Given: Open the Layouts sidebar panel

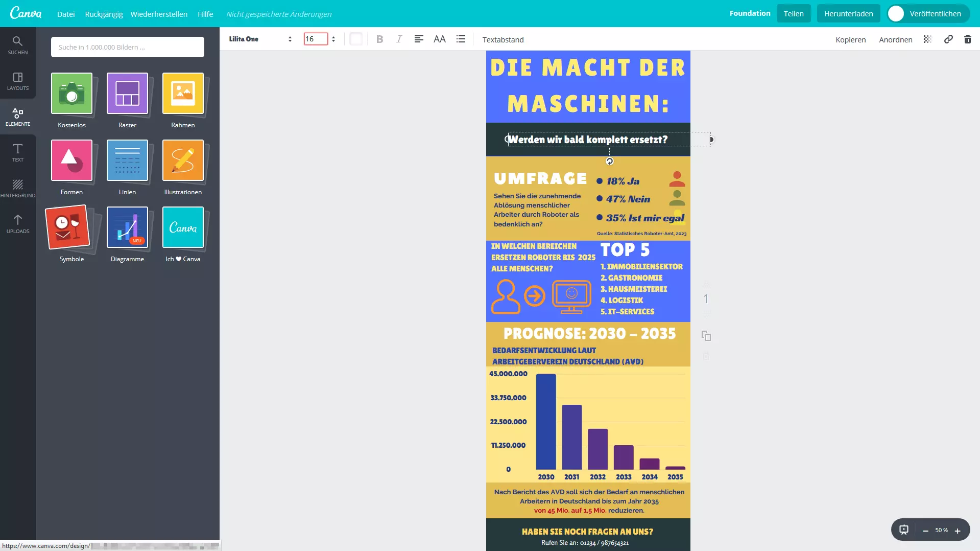Looking at the screenshot, I should coord(18,81).
